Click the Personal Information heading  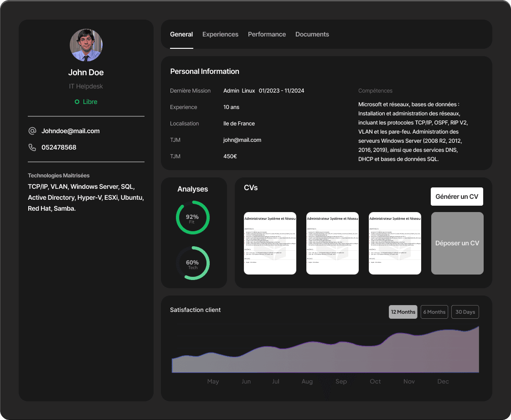tap(205, 72)
